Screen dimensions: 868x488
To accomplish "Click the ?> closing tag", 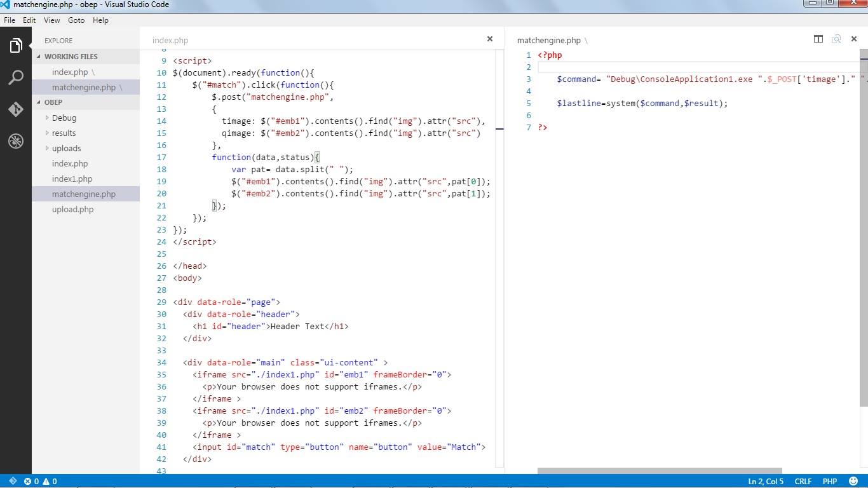I will (543, 127).
